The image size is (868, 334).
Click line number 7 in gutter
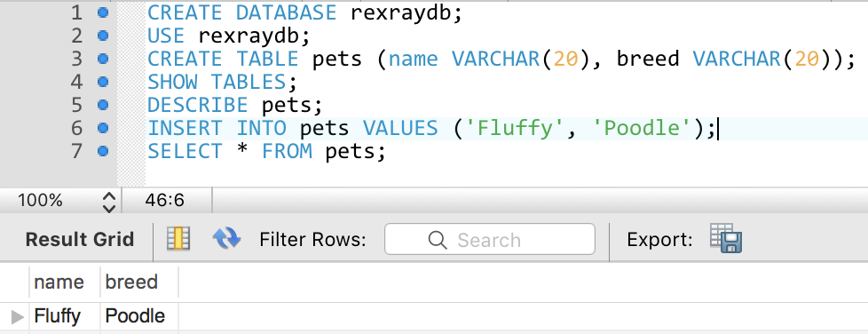77,151
